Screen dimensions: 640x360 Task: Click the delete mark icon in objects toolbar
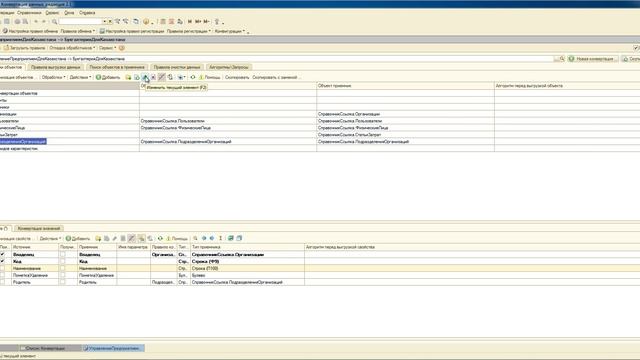coord(153,77)
